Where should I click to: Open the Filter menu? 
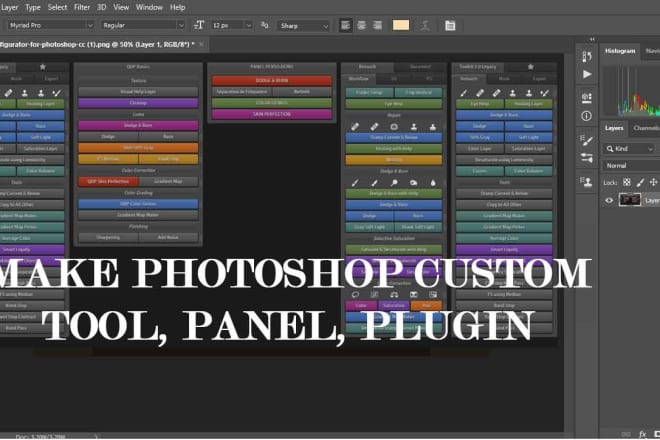point(82,7)
